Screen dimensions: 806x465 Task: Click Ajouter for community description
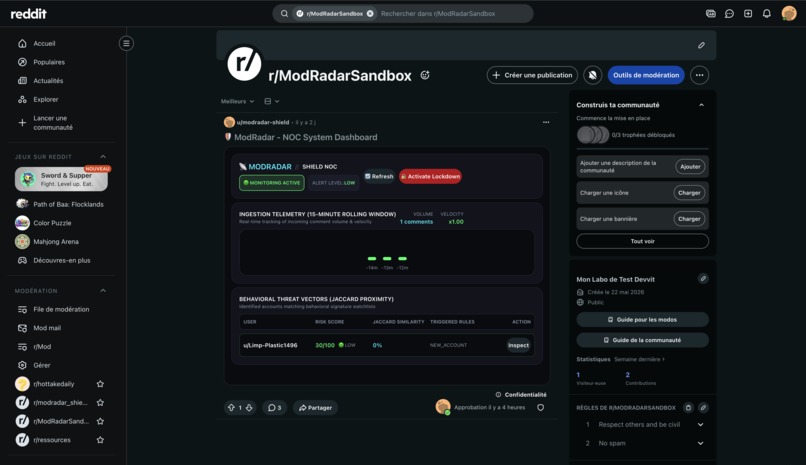pyautogui.click(x=690, y=166)
